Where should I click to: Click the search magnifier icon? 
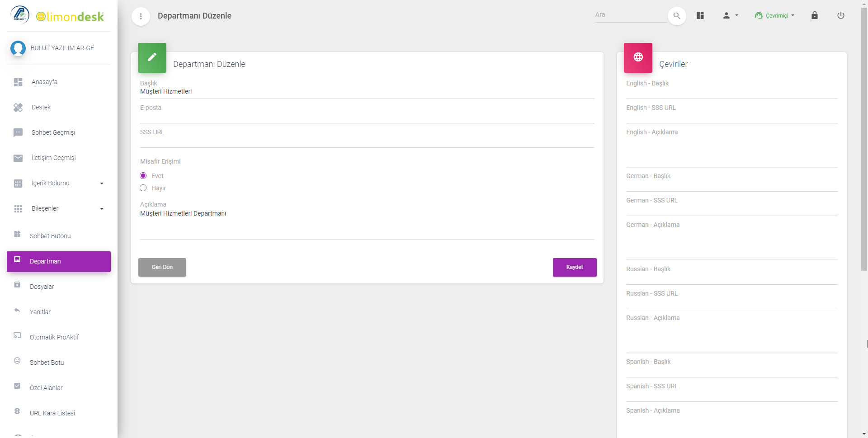click(x=677, y=16)
